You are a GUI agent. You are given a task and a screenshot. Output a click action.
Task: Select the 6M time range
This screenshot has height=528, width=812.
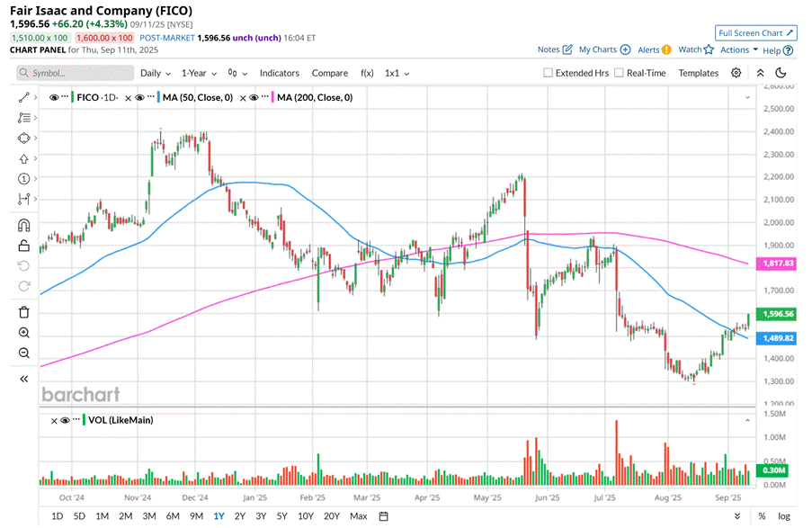pos(173,516)
